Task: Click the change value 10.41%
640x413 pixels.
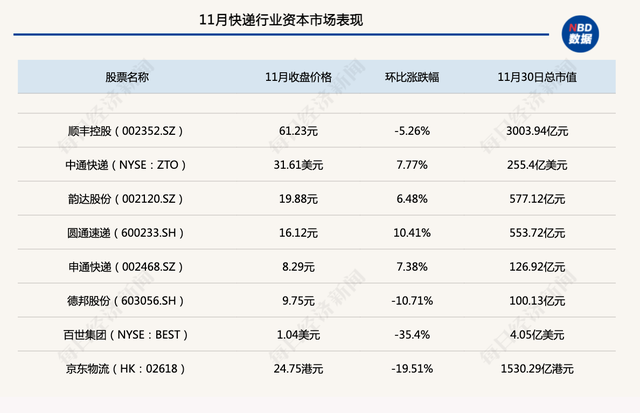Action: click(x=412, y=233)
